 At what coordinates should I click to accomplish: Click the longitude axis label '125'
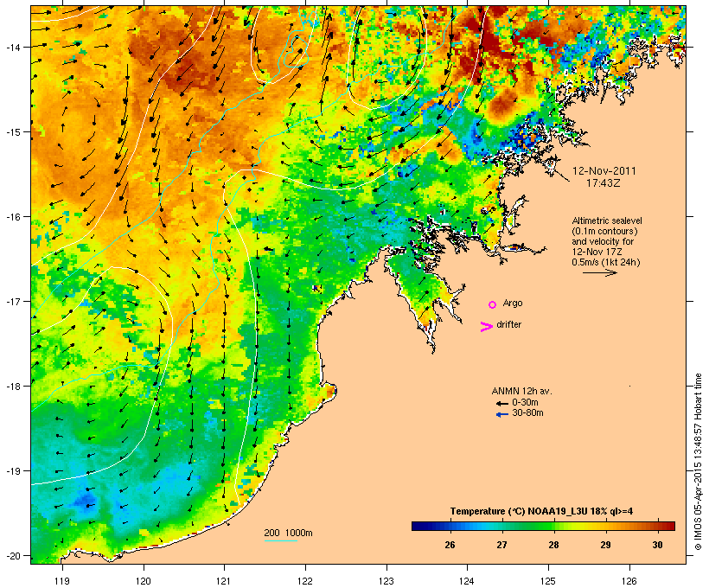pos(548,581)
